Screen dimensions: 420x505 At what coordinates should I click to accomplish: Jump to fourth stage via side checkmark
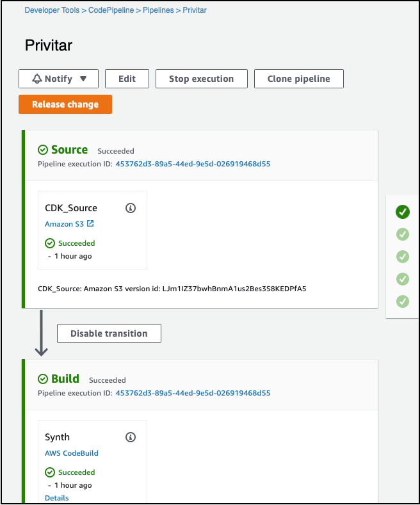[403, 279]
